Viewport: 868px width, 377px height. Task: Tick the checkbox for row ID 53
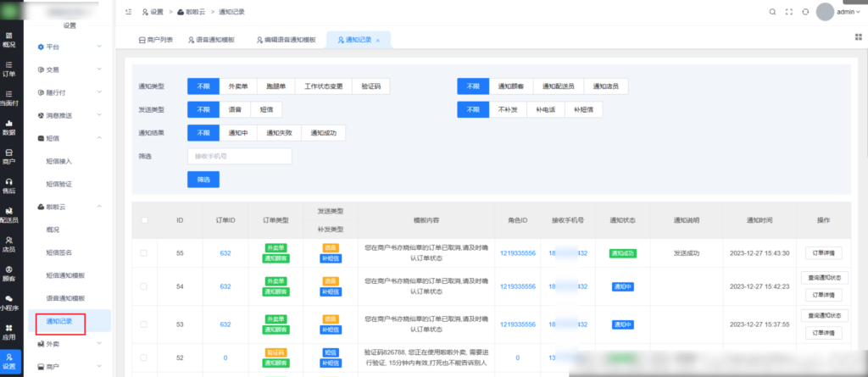pos(144,324)
